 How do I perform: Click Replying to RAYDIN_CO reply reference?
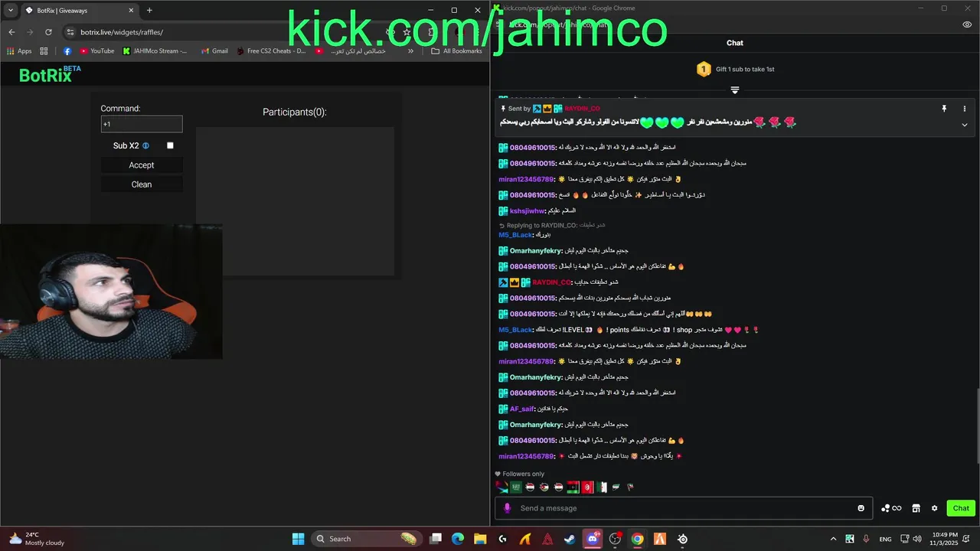click(x=551, y=225)
